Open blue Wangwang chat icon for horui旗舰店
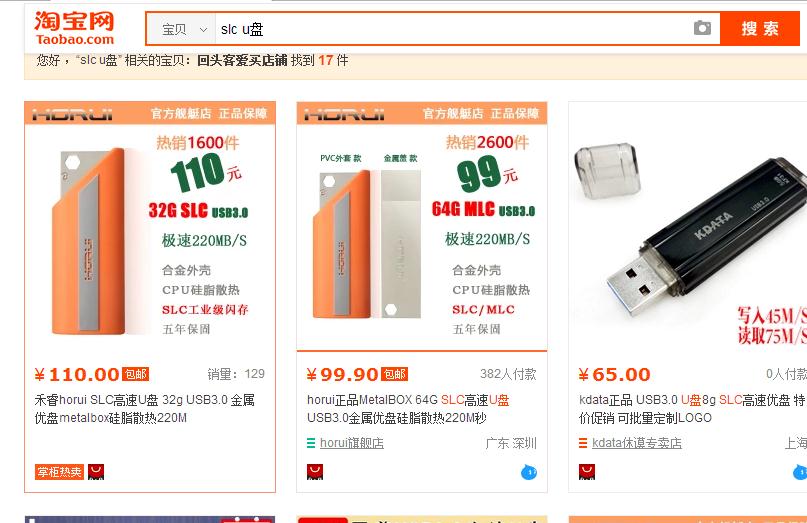This screenshot has height=523, width=807. point(529,472)
